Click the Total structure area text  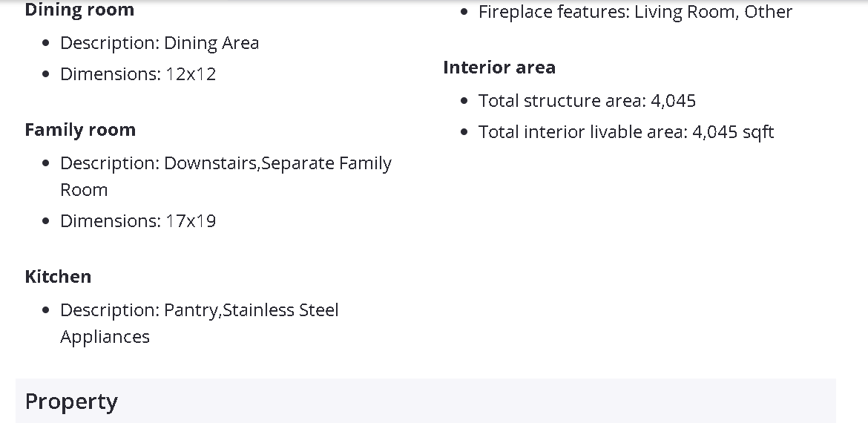coord(587,101)
